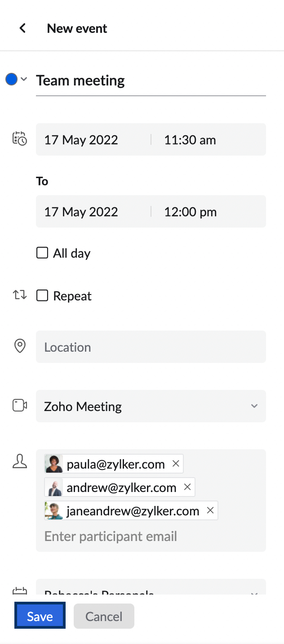Cancel the new event
Screen dimensions: 284x644
point(104,616)
